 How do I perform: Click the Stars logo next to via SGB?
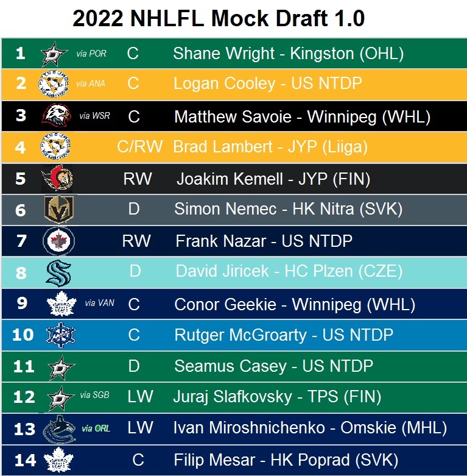tap(59, 397)
